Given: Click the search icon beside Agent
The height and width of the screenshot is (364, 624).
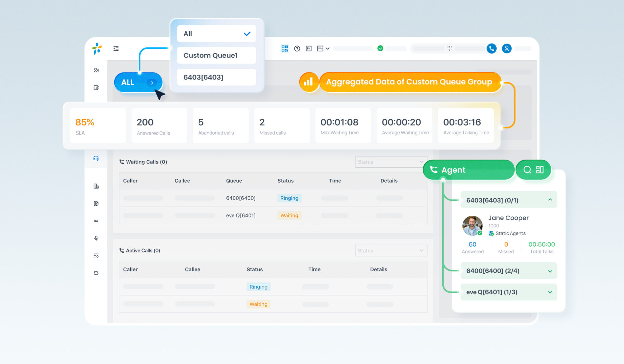Looking at the screenshot, I should [x=527, y=170].
